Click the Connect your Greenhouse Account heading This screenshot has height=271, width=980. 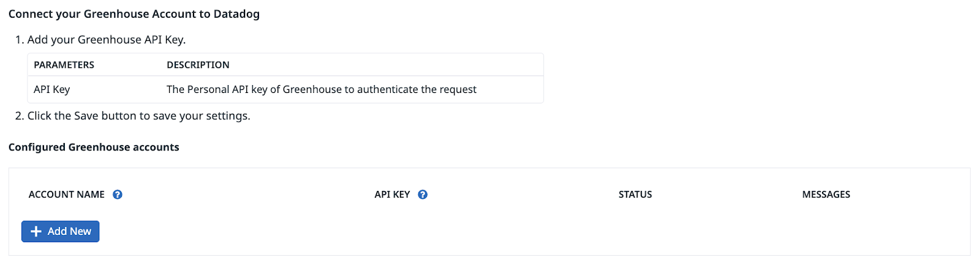point(134,14)
